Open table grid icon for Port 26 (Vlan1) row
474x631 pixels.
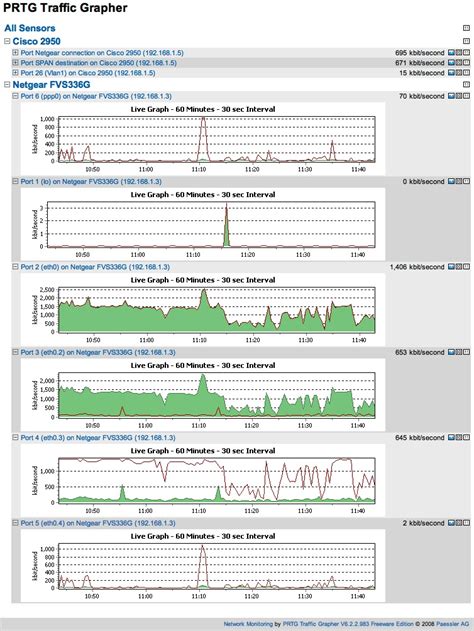[x=459, y=73]
